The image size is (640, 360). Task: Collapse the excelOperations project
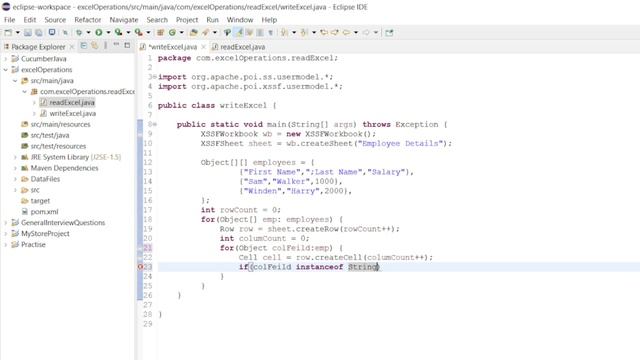click(6, 70)
